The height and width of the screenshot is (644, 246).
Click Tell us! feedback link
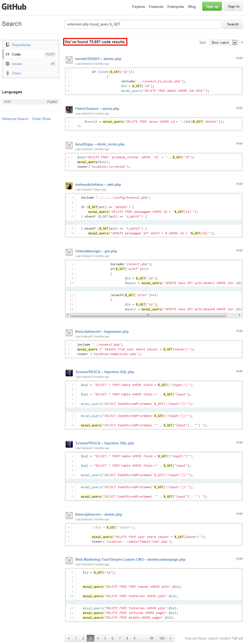point(237,638)
